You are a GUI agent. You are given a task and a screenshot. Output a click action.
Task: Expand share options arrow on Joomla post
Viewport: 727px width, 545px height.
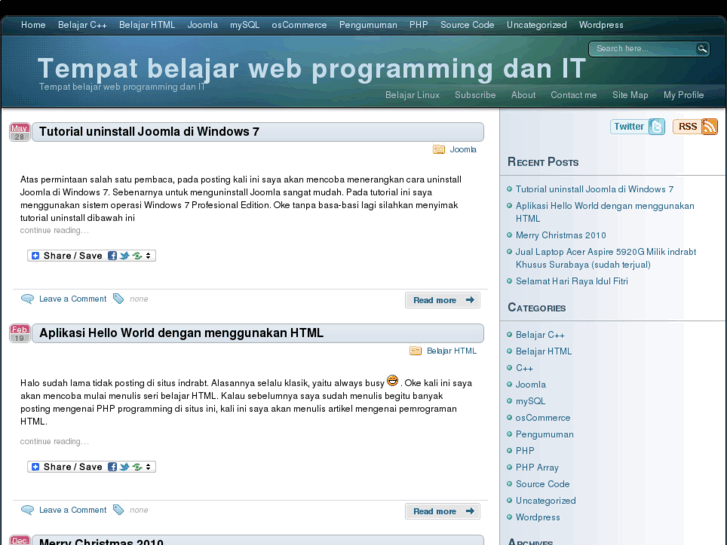148,256
